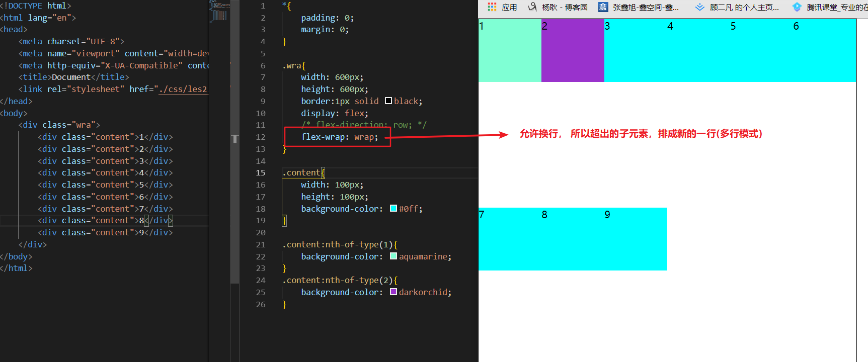The image size is (868, 362).
Task: Click the opening <body> tag line
Action: (14, 113)
